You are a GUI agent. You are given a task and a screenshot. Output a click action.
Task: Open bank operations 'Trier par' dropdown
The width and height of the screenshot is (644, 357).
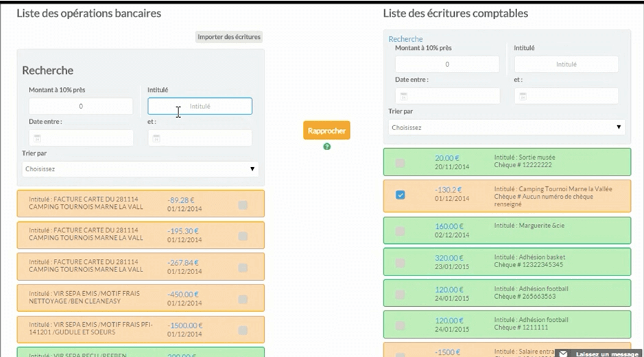point(140,169)
